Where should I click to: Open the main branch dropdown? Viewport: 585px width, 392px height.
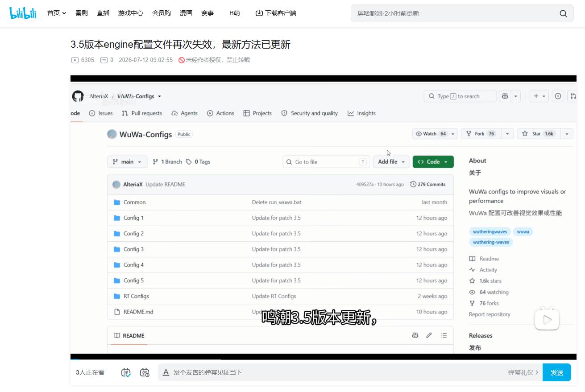(x=128, y=162)
